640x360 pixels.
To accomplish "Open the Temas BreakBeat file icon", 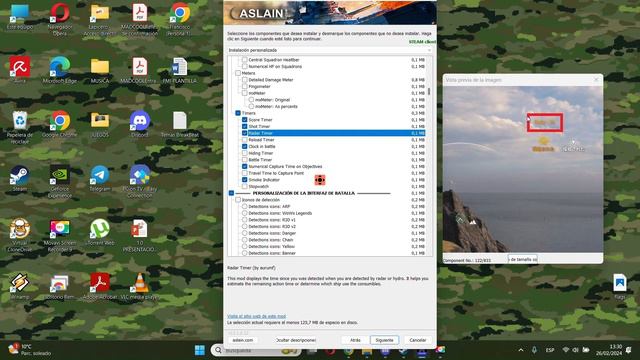I will point(179,124).
